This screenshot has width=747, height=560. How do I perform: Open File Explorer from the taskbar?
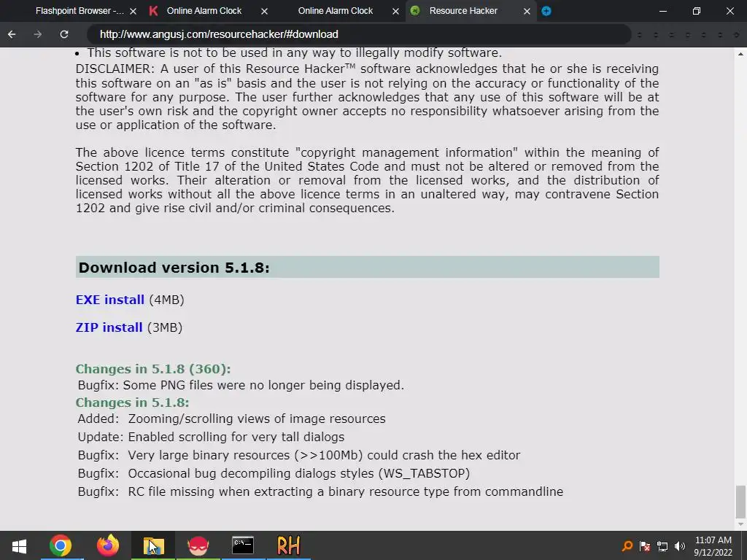pos(153,545)
